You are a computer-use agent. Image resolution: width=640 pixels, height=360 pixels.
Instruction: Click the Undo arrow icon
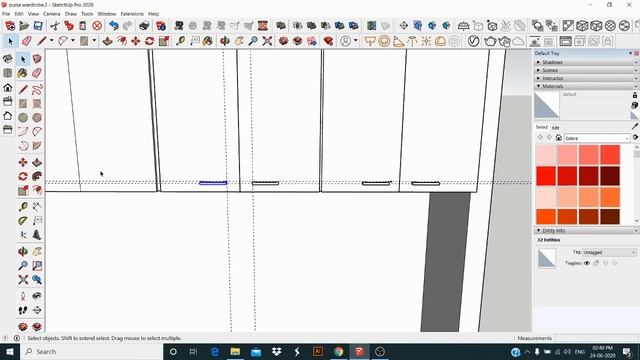(x=114, y=26)
